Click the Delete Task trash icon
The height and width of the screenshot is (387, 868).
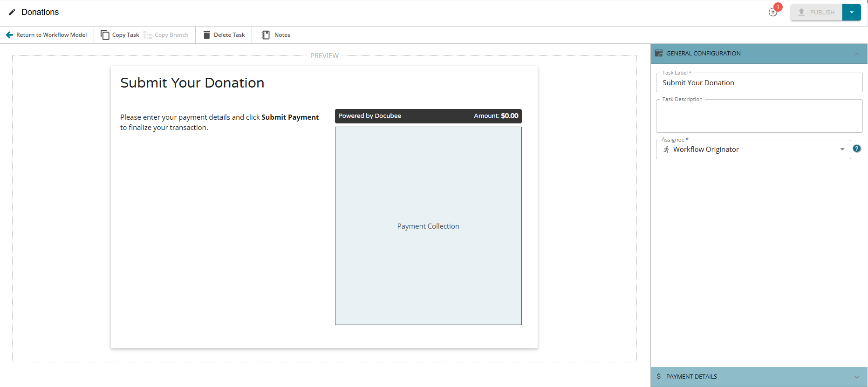207,35
